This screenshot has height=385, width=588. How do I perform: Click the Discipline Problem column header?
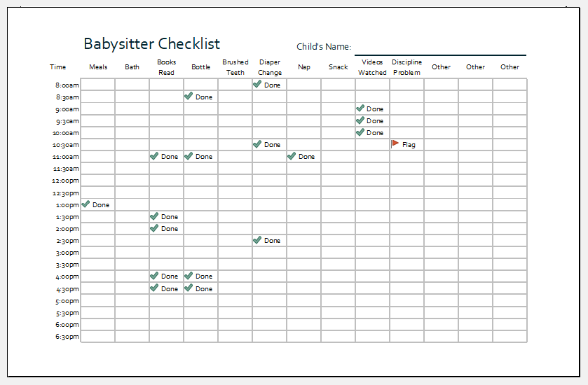click(407, 67)
